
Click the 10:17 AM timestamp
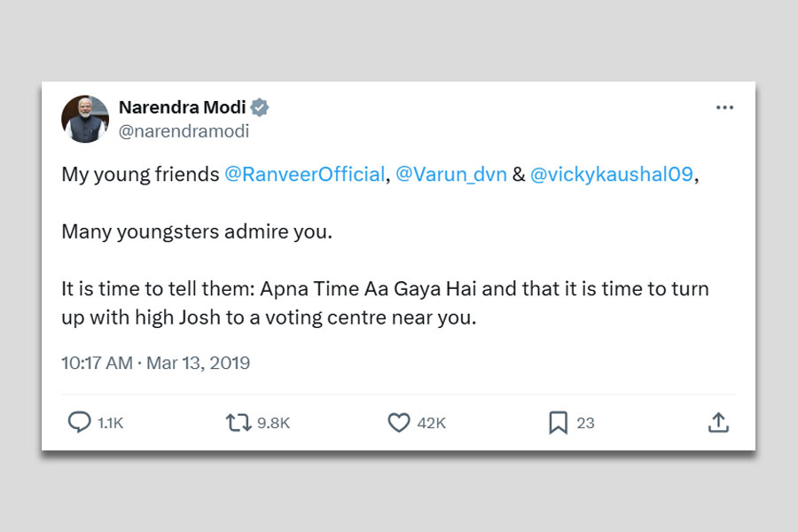[97, 363]
